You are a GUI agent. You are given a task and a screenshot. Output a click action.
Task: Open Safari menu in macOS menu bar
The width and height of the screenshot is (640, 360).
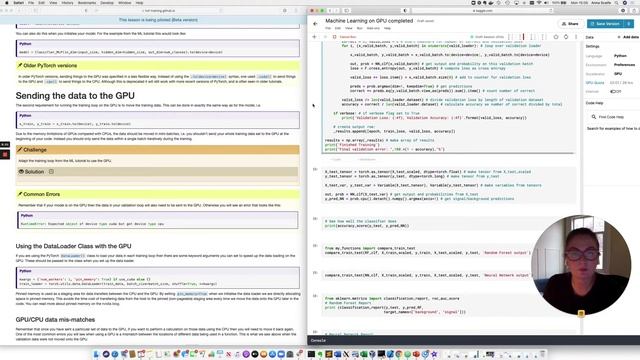[18, 2]
